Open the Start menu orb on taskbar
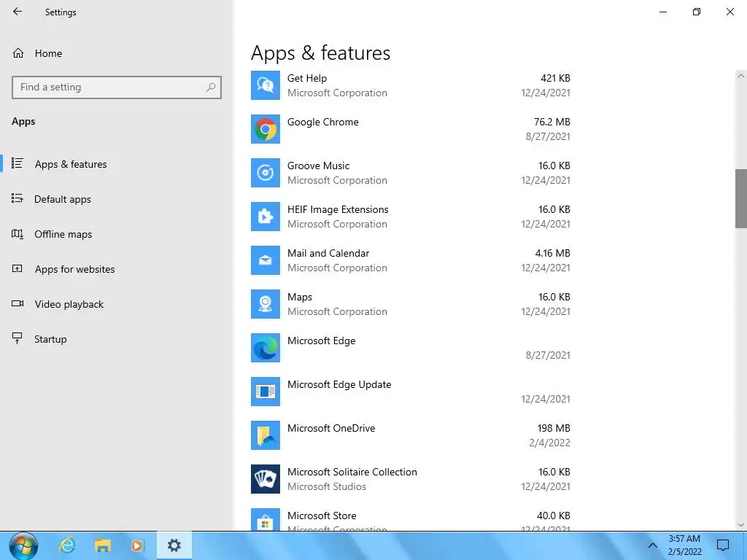Screen dimensions: 747x560 click(x=23, y=545)
